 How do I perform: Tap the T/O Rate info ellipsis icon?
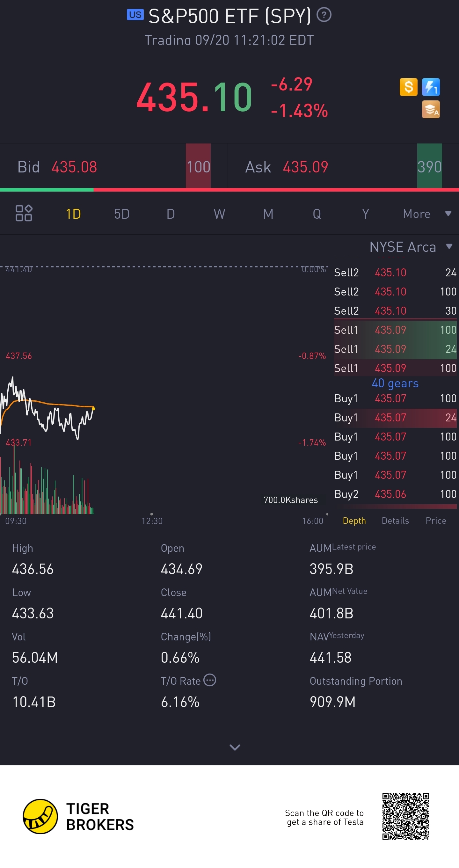click(x=210, y=680)
